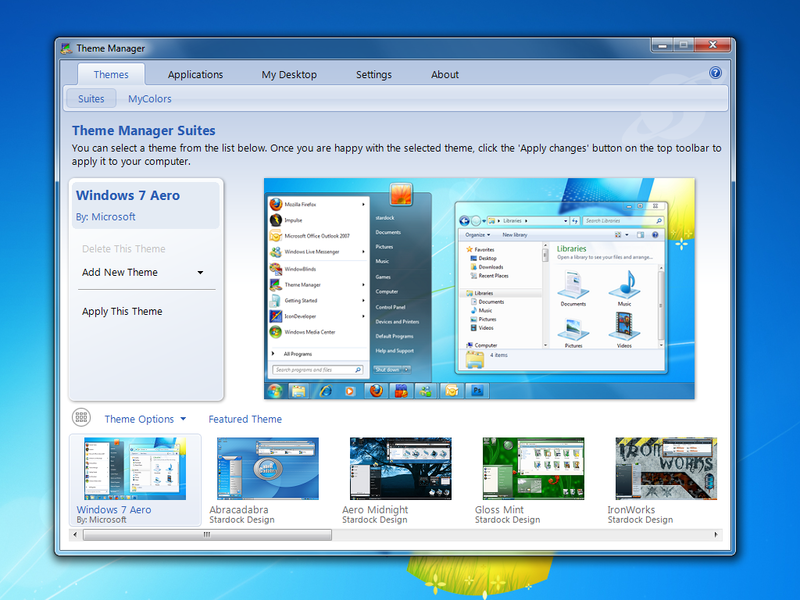Select the Gloss Mint theme thumbnail

pos(533,468)
